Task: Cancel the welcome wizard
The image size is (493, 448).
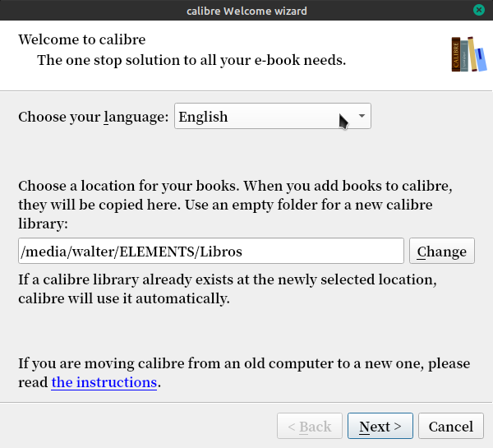Action: [x=451, y=426]
